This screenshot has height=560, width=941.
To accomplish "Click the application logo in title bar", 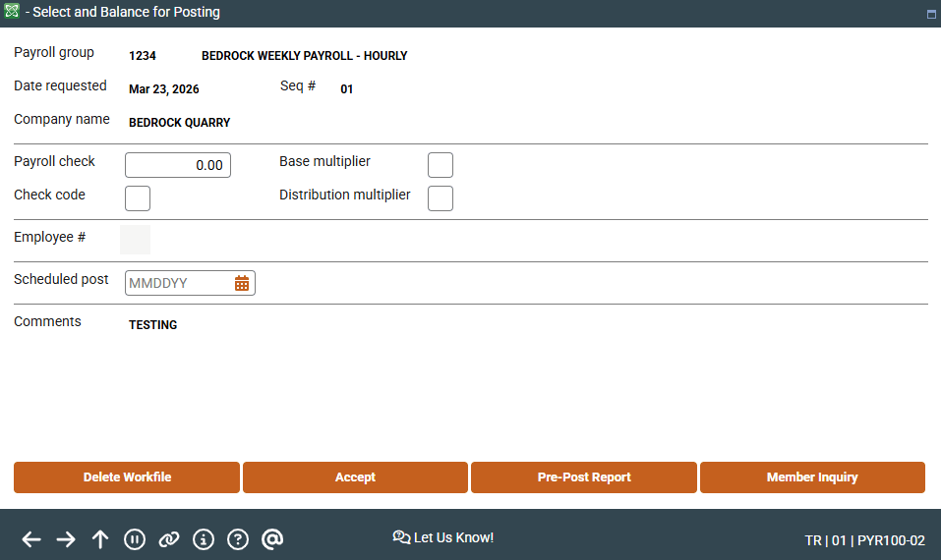I will point(12,13).
